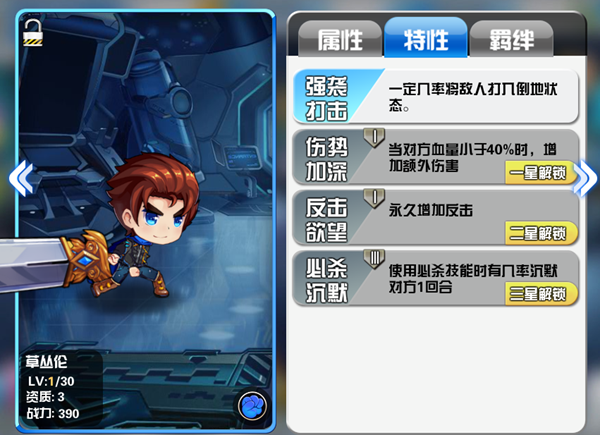This screenshot has height=435, width=600.
Task: Go to previous hero with left chevron arrows
Action: (22, 178)
